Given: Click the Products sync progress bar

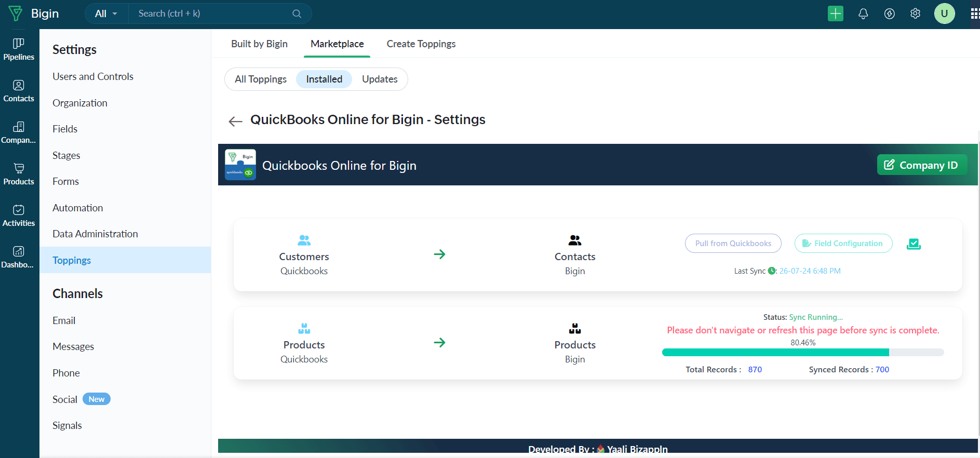Looking at the screenshot, I should coord(802,353).
